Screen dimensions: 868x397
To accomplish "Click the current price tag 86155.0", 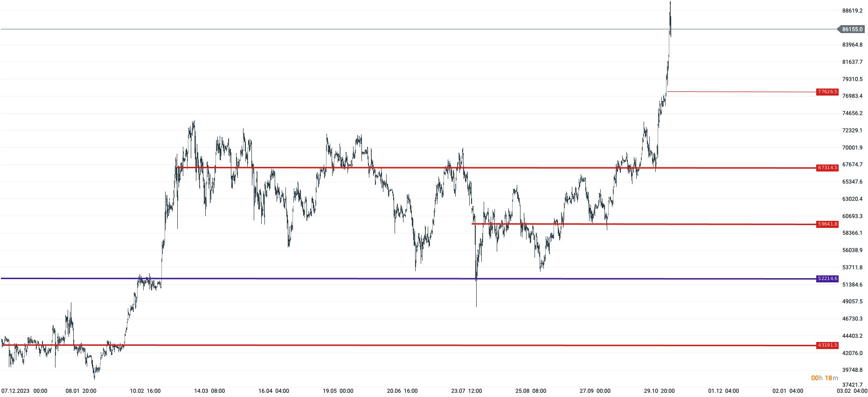I will tap(851, 29).
